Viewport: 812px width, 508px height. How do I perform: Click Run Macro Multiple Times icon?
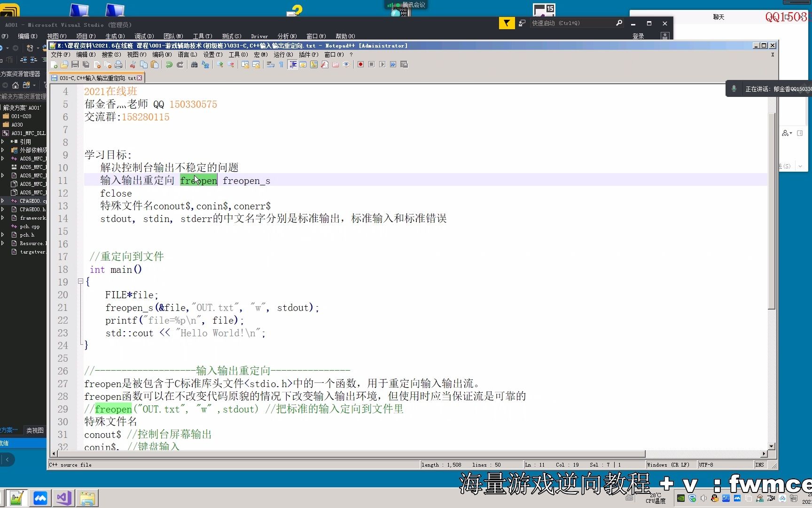coord(393,64)
